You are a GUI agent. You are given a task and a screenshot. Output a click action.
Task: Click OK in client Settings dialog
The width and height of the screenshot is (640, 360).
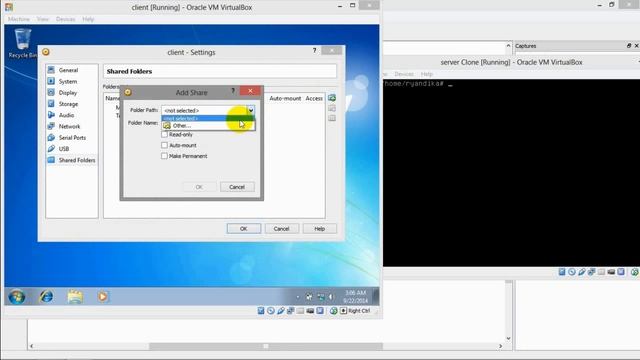tap(244, 229)
